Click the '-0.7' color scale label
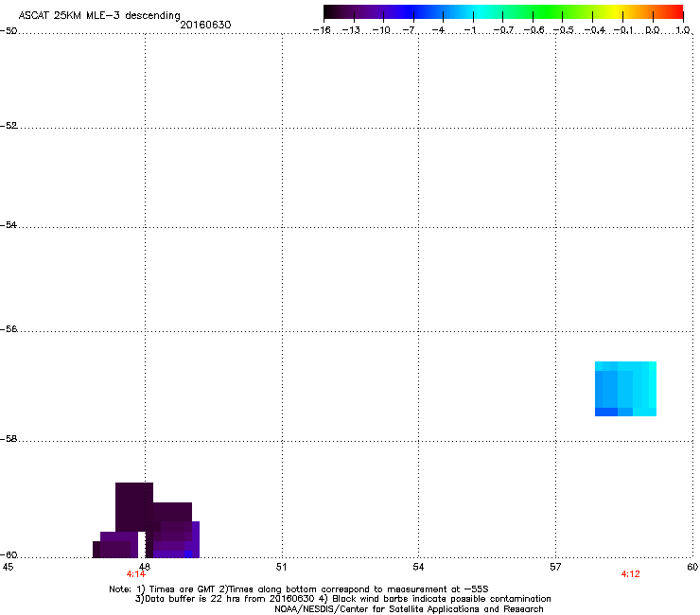The height and width of the screenshot is (615, 700). click(503, 30)
